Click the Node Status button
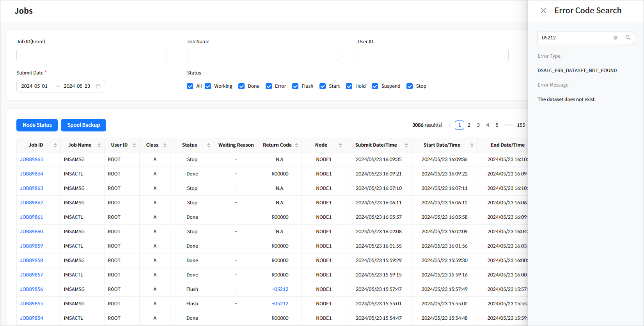 pyautogui.click(x=37, y=125)
